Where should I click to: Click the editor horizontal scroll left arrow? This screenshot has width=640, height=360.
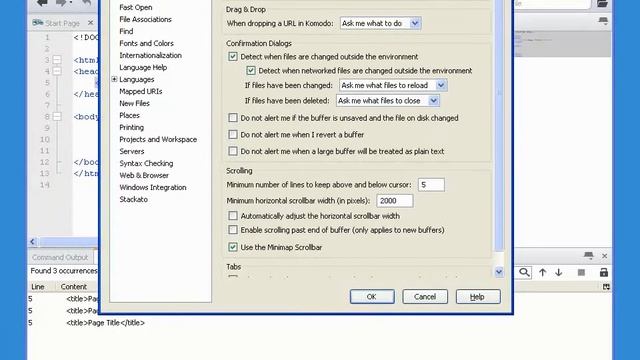pos(33,242)
